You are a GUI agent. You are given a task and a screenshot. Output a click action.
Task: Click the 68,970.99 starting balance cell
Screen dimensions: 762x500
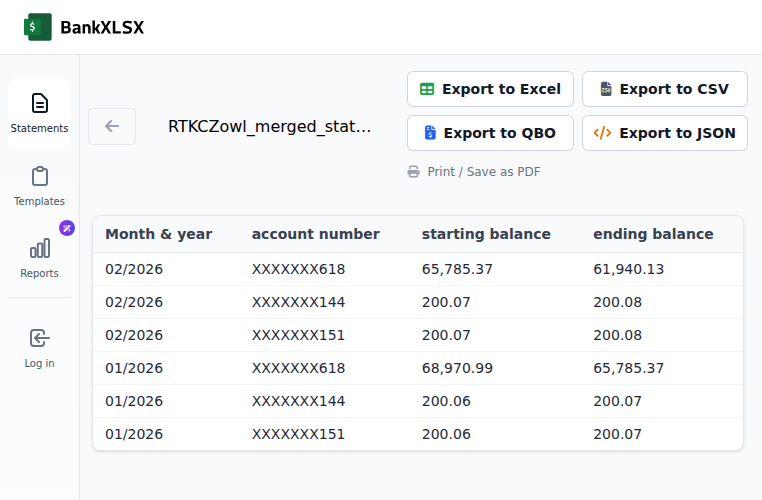pyautogui.click(x=457, y=368)
